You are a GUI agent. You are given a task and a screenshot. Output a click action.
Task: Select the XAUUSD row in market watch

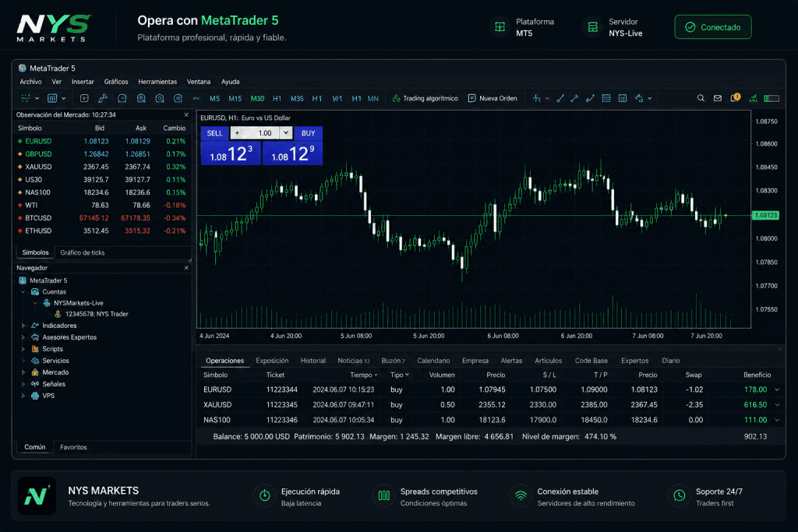(102, 167)
